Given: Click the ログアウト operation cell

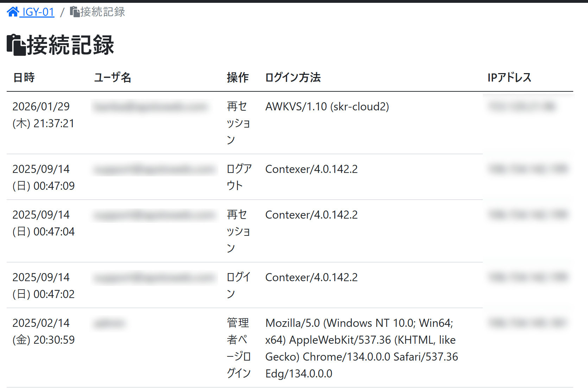Looking at the screenshot, I should (239, 177).
